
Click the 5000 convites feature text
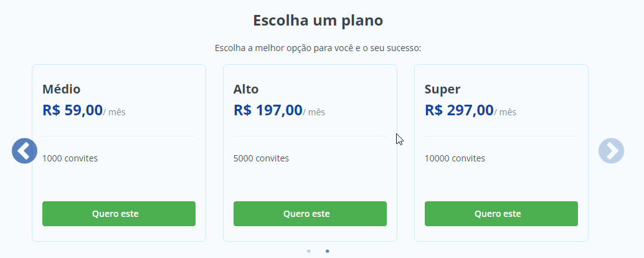261,158
